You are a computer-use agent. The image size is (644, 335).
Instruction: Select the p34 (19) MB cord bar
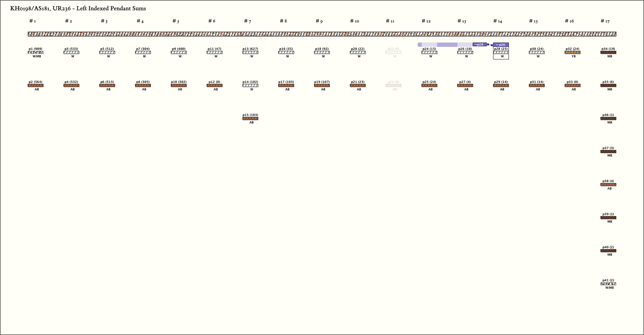pos(608,53)
